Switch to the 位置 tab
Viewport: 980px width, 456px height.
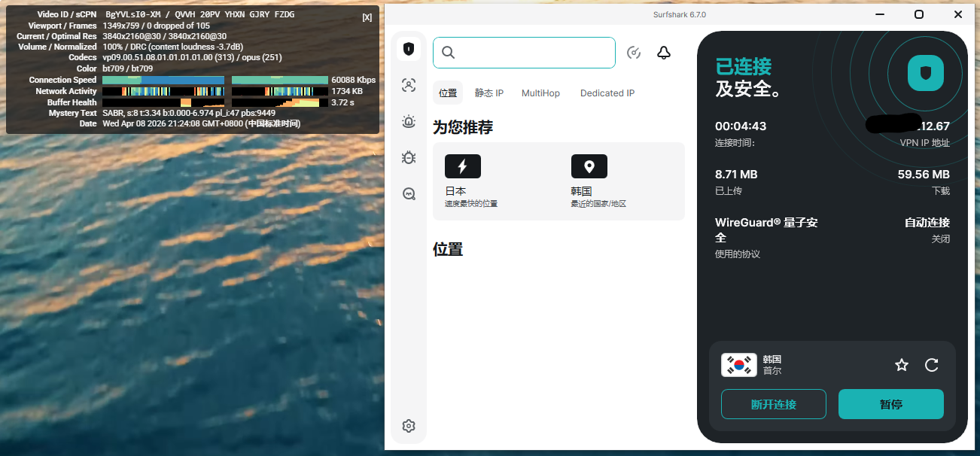click(448, 93)
